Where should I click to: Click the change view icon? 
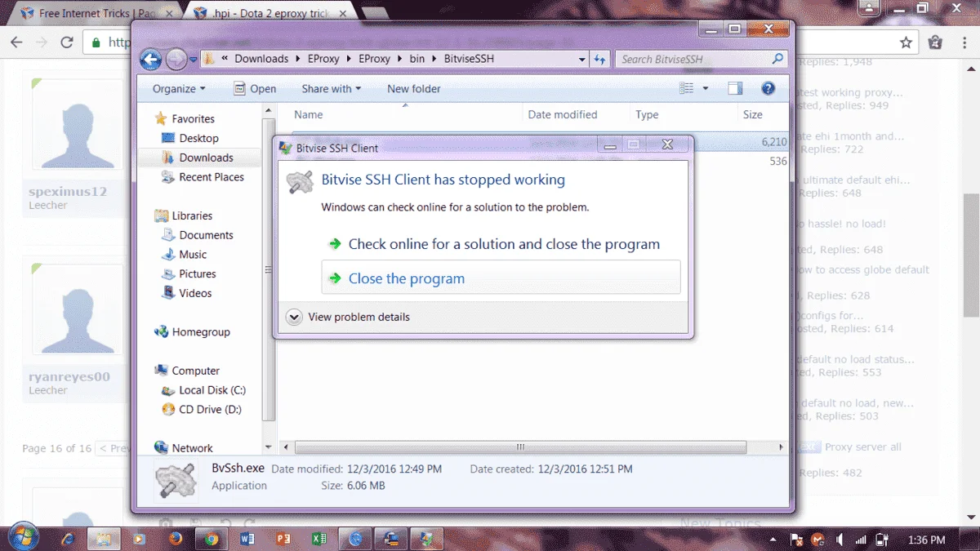(x=687, y=88)
